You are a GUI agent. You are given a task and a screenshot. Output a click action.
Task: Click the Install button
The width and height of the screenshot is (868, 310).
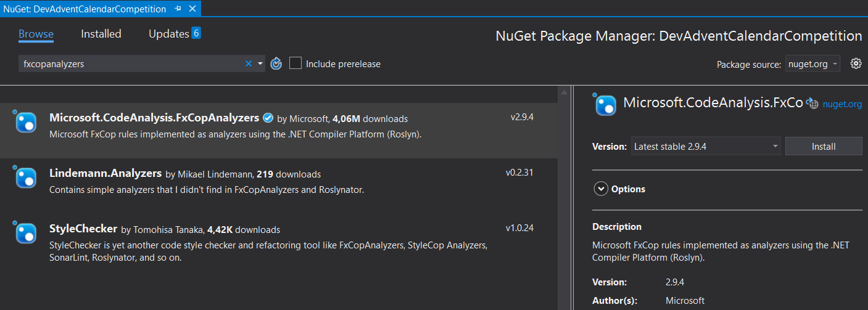pos(824,146)
